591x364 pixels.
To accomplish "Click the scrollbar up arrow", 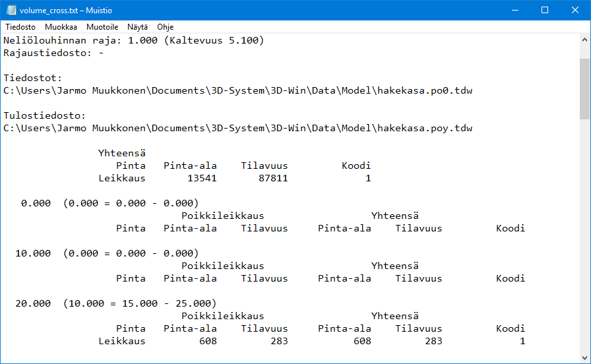I will (585, 40).
